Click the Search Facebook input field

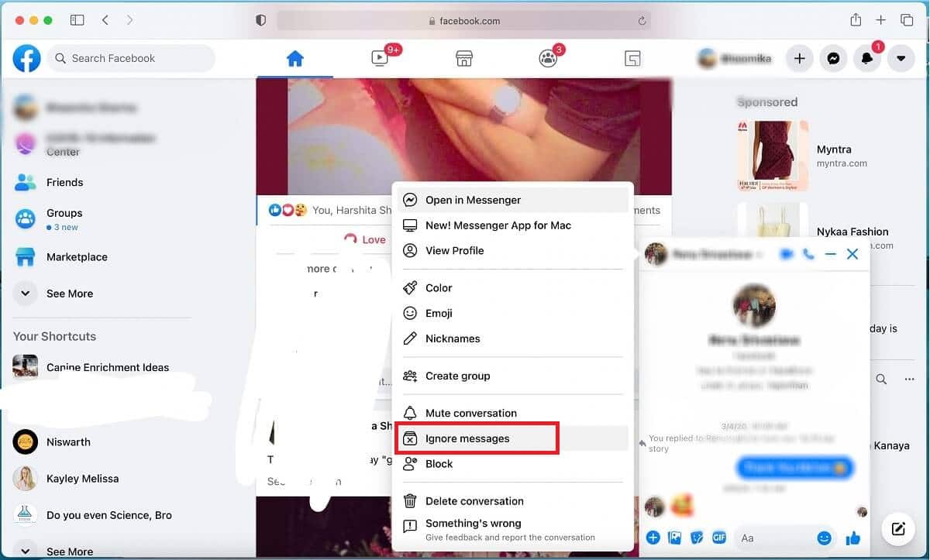[x=130, y=58]
